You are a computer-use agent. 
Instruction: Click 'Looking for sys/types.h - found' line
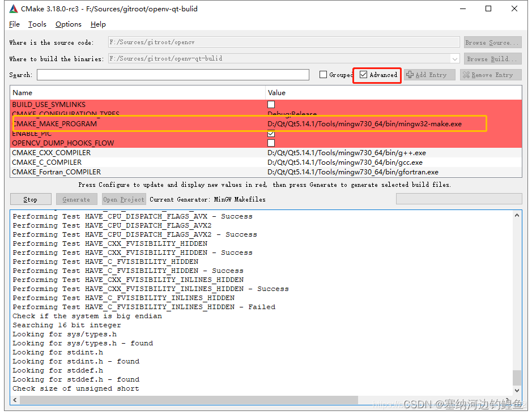(x=83, y=343)
